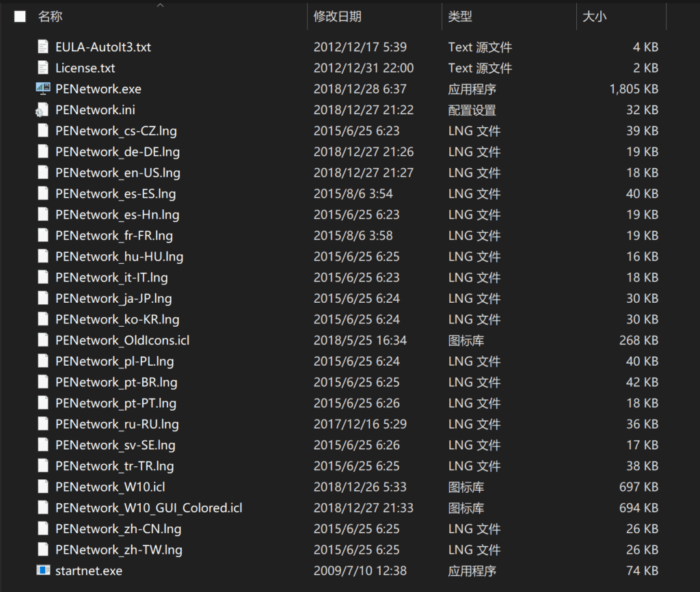Click the License.txt document icon
Viewport: 700px width, 592px height.
[43, 68]
